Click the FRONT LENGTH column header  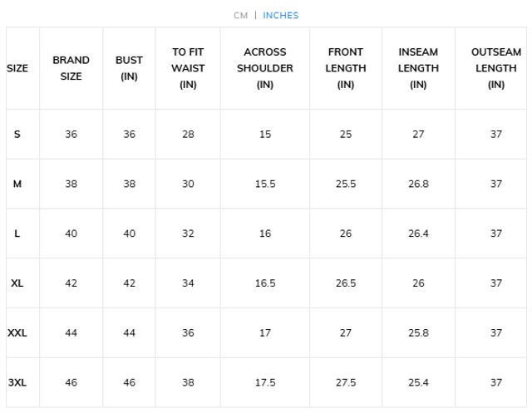tap(346, 68)
